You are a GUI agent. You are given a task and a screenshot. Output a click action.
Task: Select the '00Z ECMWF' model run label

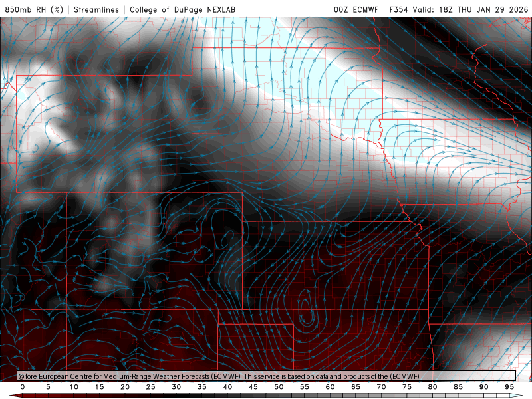(356, 9)
